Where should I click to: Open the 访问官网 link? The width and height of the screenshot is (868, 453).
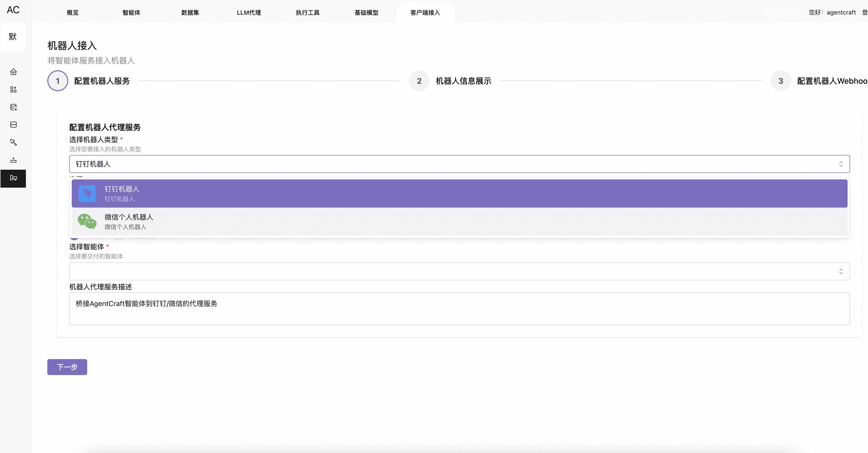click(x=781, y=12)
